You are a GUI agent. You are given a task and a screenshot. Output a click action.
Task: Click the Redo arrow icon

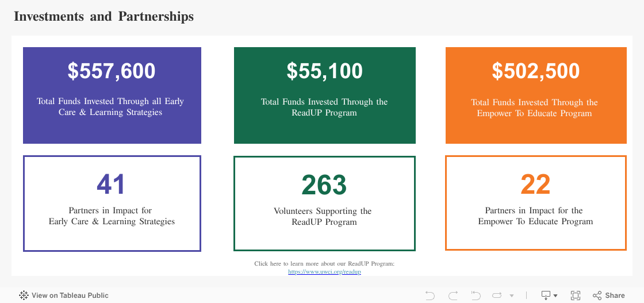[453, 296]
